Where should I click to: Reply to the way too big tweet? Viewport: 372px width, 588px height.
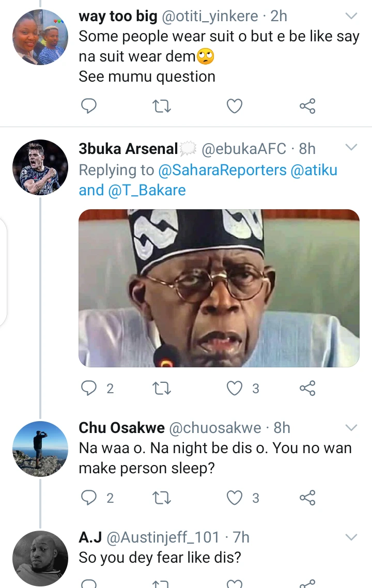tap(89, 106)
